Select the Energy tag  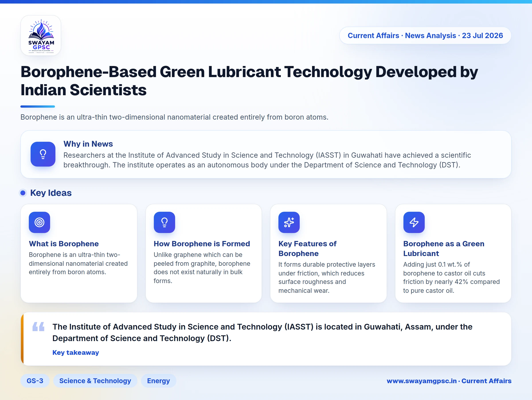point(158,381)
